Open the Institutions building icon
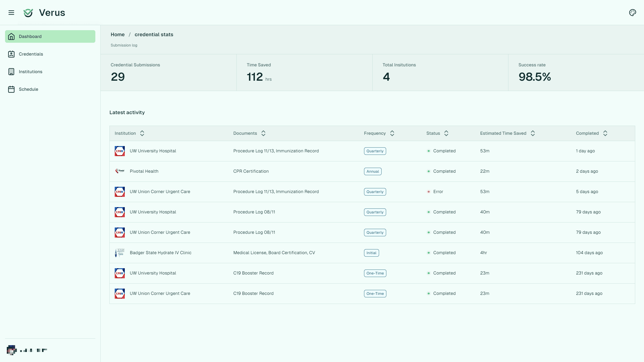Image resolution: width=644 pixels, height=362 pixels. coord(12,71)
